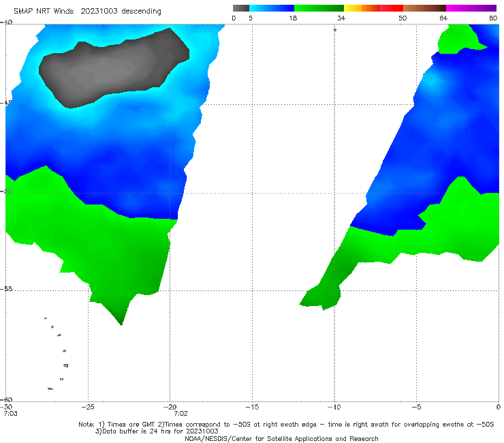The width and height of the screenshot is (504, 443).
Task: Select the red segment of the color bar
Action: [x=391, y=8]
